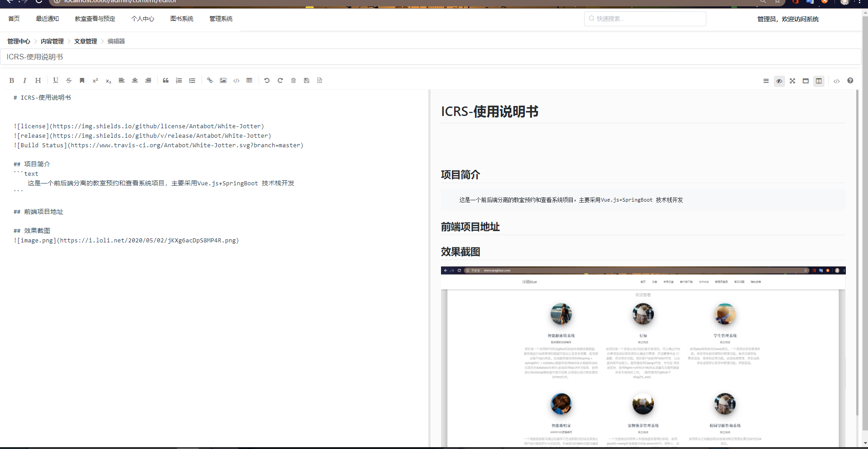
Task: Click the bookmark mark icon
Action: pos(82,81)
